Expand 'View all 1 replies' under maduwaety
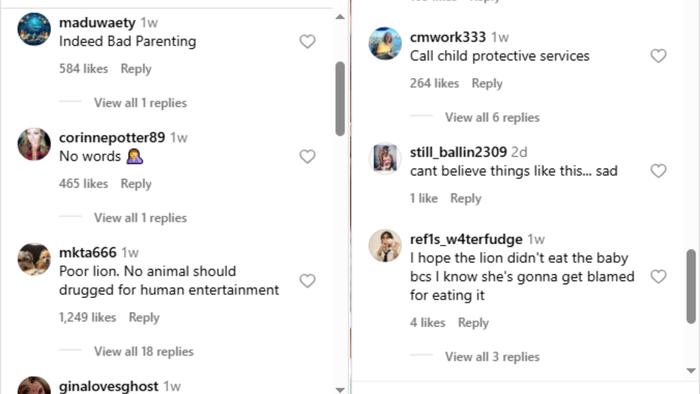Image resolution: width=700 pixels, height=394 pixels. pos(140,103)
